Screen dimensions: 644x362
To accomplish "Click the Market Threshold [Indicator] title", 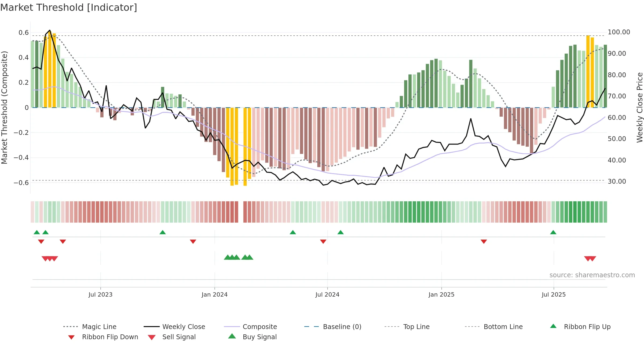I will [69, 8].
